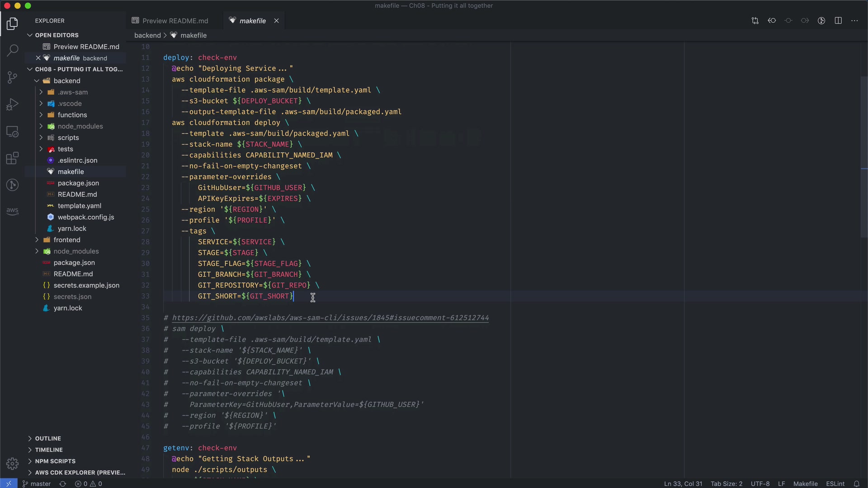This screenshot has height=488, width=868.
Task: Open the AWS Toolkit panel
Action: 12,211
